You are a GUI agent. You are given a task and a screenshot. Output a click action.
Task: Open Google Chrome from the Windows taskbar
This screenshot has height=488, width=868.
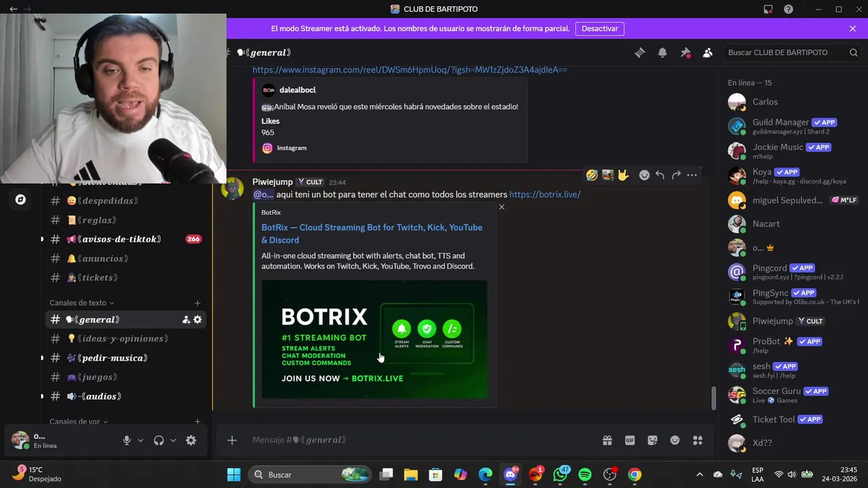point(634,474)
